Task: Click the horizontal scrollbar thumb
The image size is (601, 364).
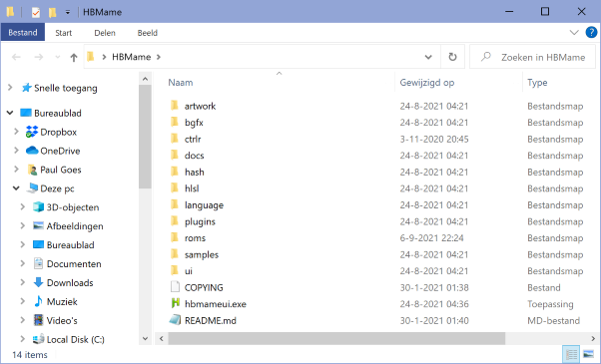Action: (x=336, y=338)
